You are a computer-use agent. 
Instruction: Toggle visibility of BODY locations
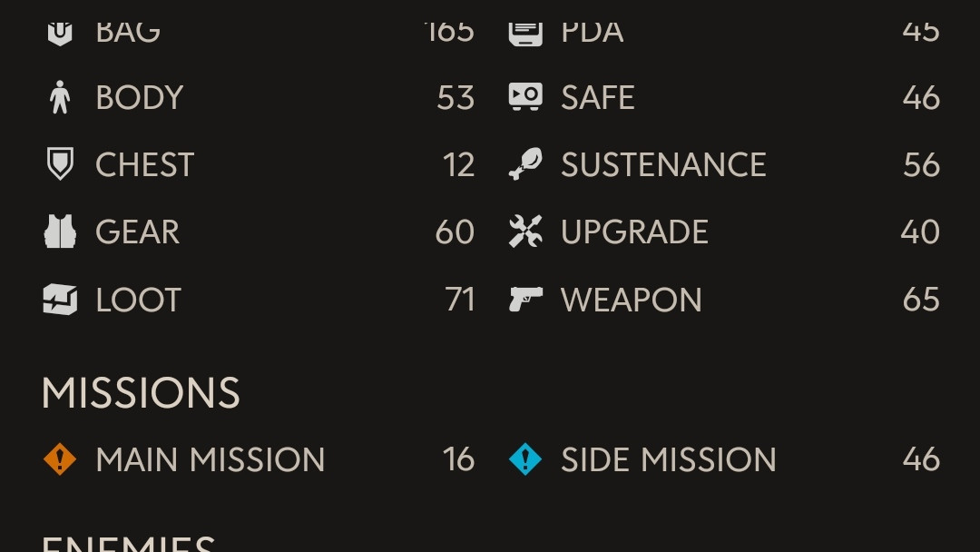pyautogui.click(x=259, y=97)
